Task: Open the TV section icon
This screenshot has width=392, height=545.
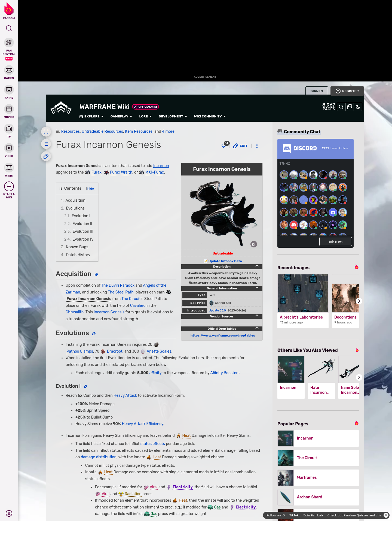Action: coord(9,128)
